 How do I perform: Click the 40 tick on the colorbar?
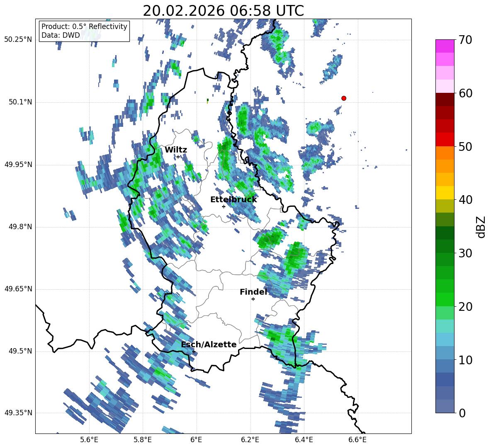(x=465, y=200)
